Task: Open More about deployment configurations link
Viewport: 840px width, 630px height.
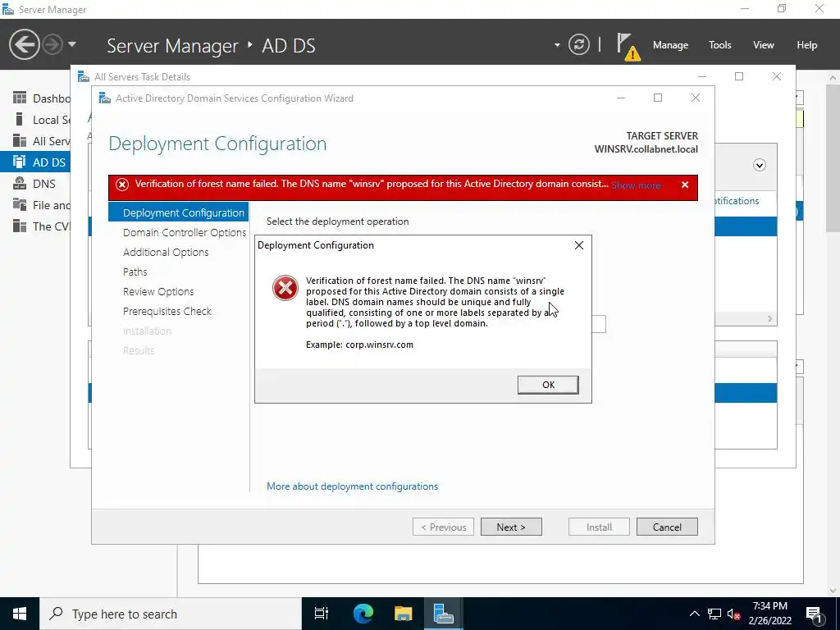Action: click(x=352, y=486)
